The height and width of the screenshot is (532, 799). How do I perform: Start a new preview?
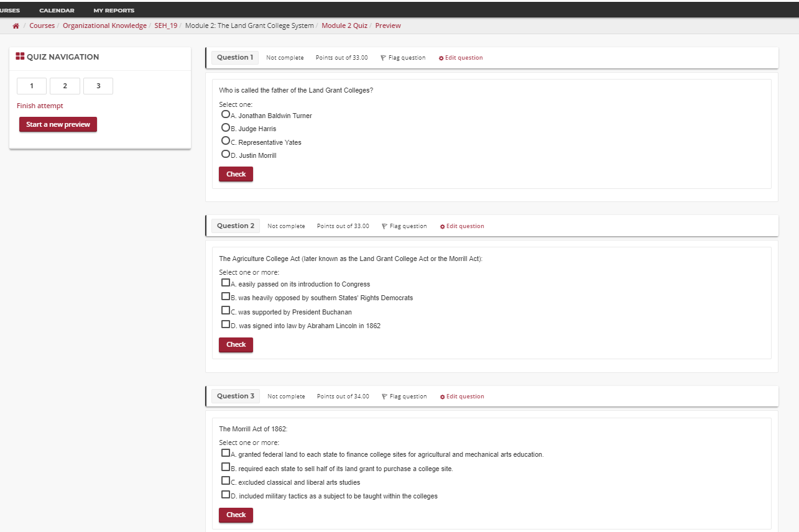click(58, 124)
